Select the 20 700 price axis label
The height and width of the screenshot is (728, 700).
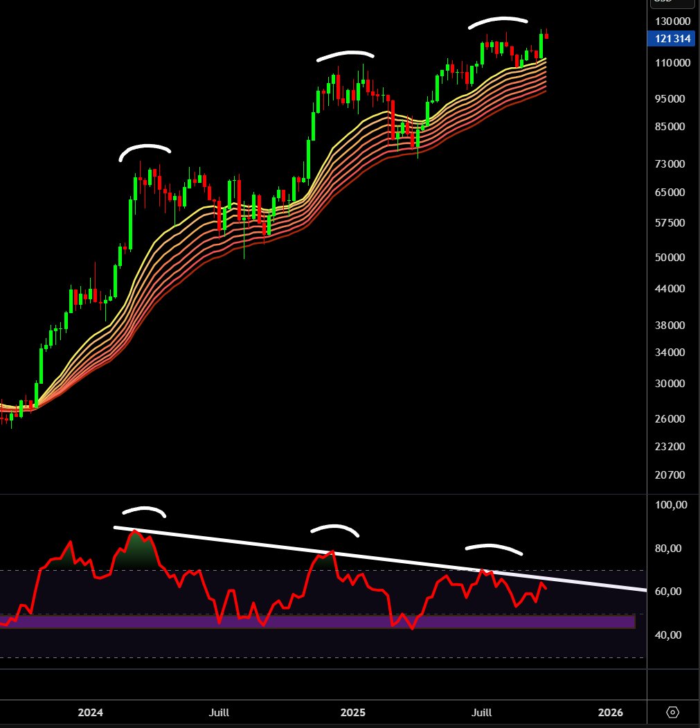pos(670,475)
